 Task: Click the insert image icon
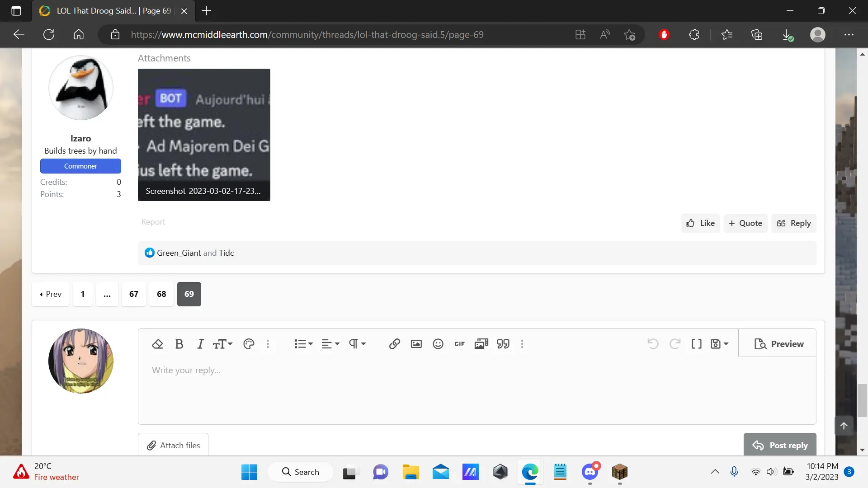(x=416, y=344)
